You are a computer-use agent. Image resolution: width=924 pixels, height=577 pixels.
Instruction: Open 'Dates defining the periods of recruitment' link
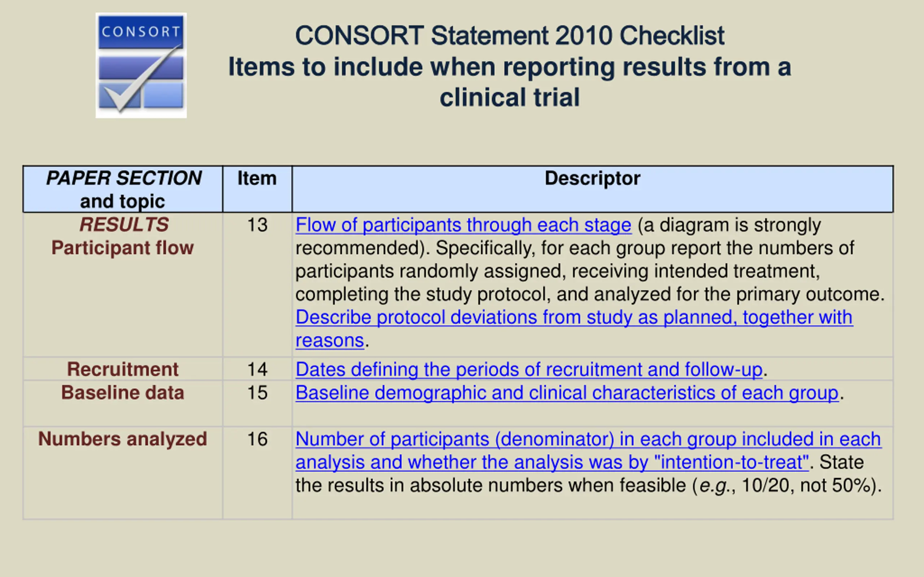529,369
